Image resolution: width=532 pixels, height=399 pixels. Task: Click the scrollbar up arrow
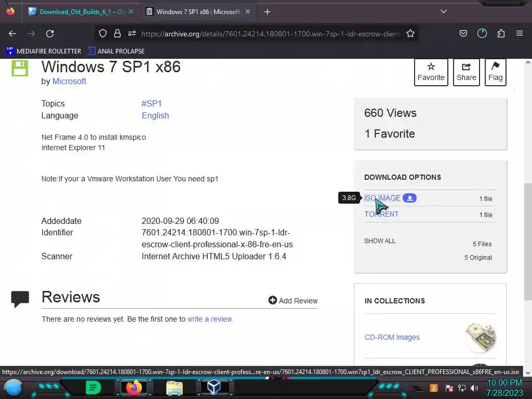click(528, 63)
